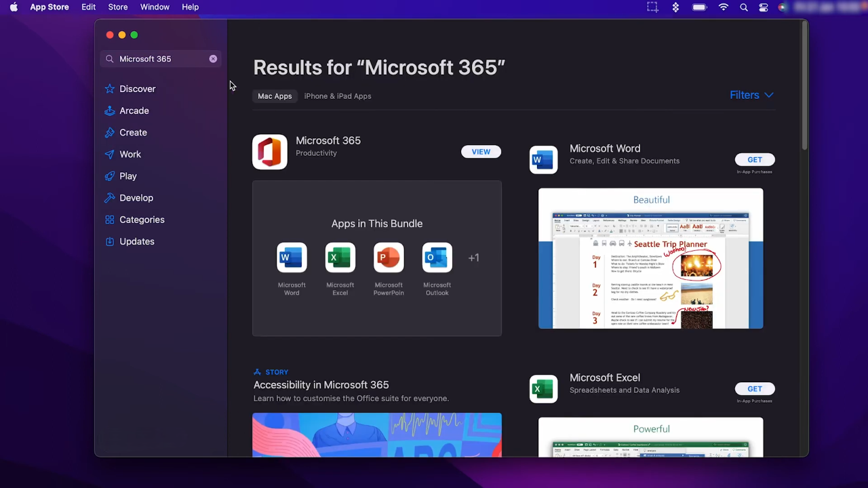Click the Microsoft Word icon in the bundle
Screen dimensions: 868x488
[x=291, y=258]
